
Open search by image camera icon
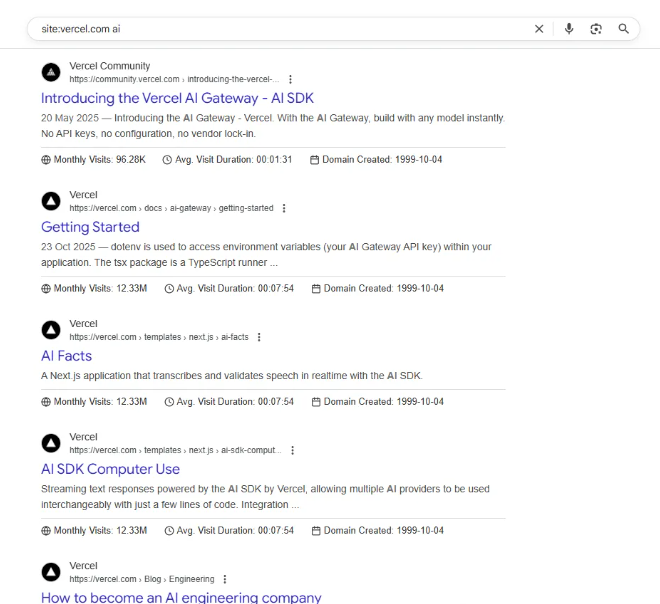coord(596,29)
